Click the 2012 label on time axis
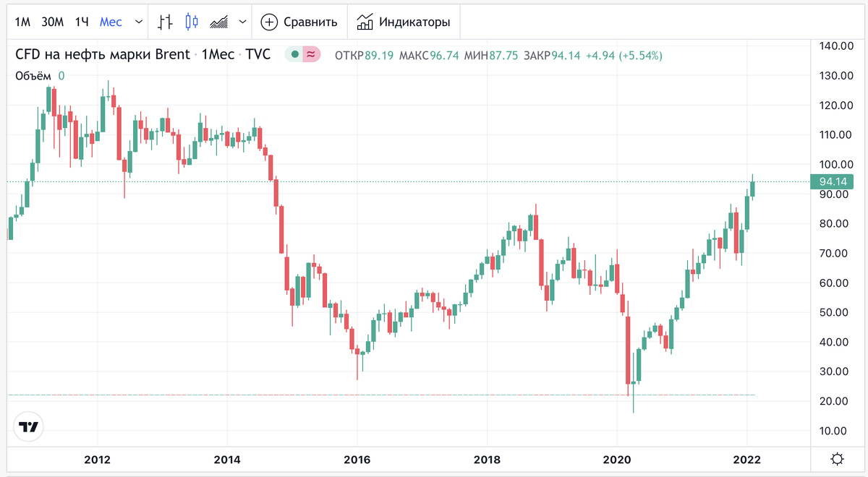868x477 pixels. click(97, 460)
